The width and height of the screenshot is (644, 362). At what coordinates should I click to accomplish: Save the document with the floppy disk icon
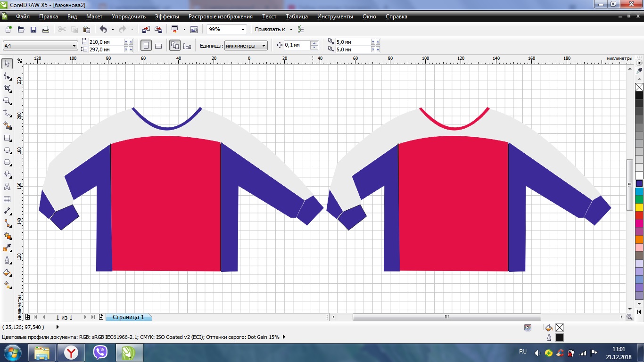(x=33, y=29)
